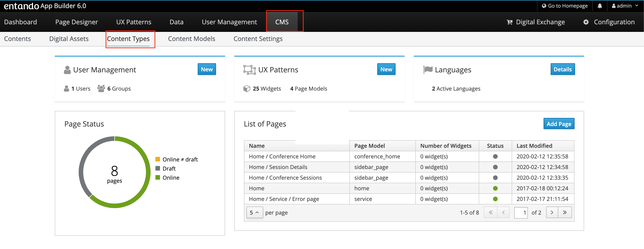Open the admin user dropdown

coord(624,6)
